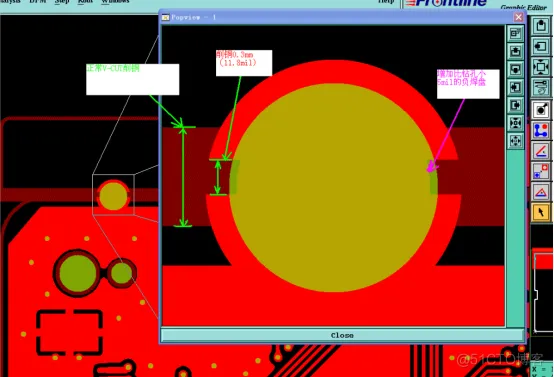Open the Step menu
The width and height of the screenshot is (554, 377).
click(x=62, y=2)
